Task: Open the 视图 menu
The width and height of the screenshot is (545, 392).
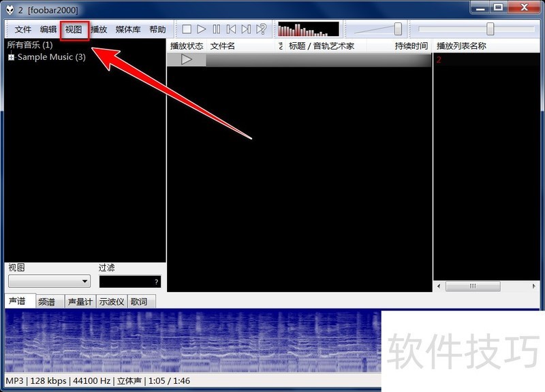Action: [74, 29]
